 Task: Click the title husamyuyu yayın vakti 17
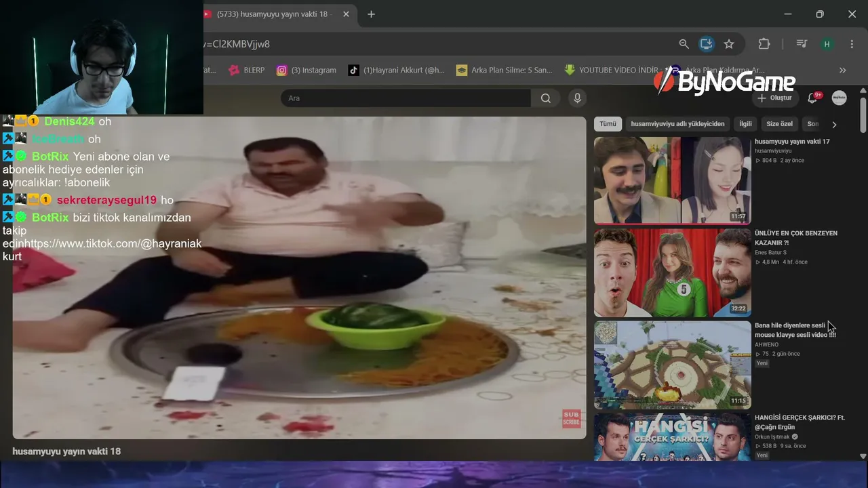point(792,142)
